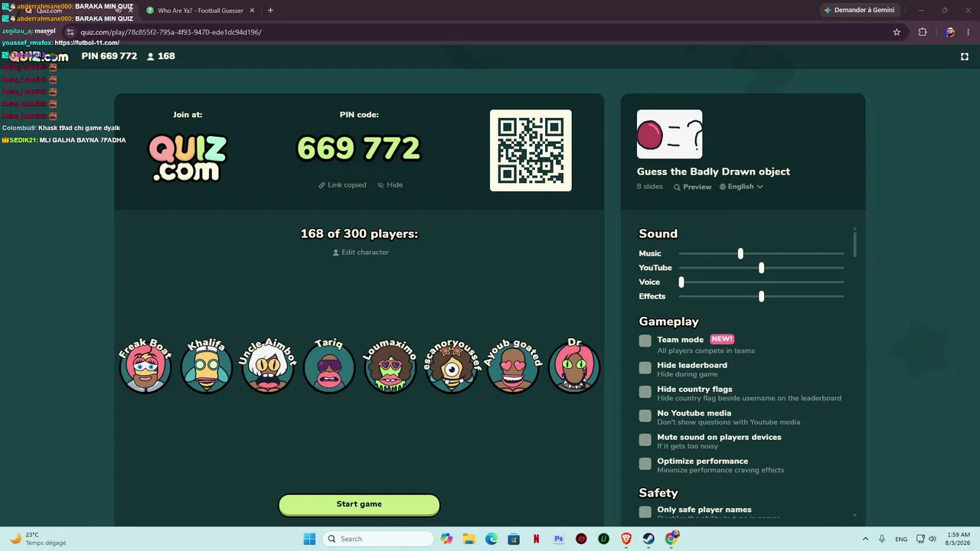Image resolution: width=980 pixels, height=551 pixels.
Task: Open the volume tray icon
Action: pos(933,539)
